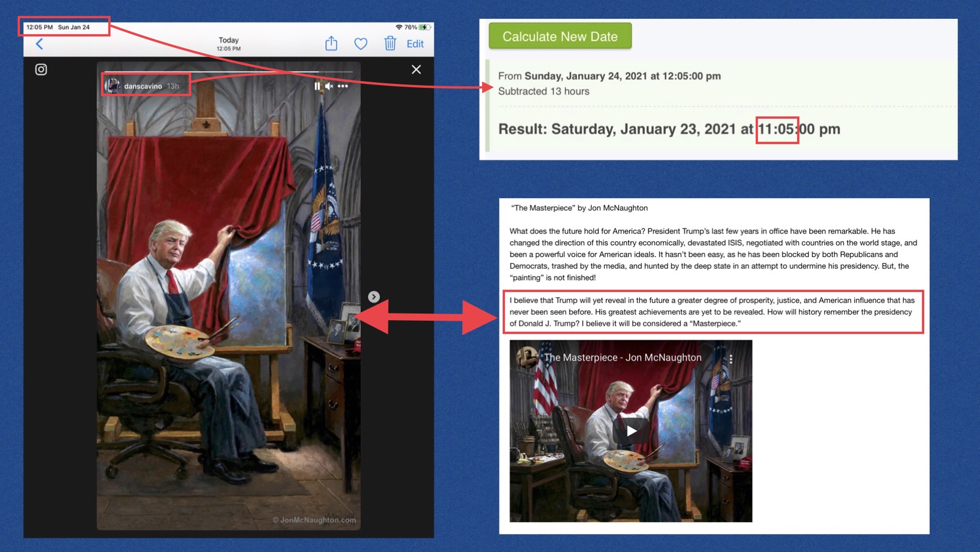This screenshot has height=552, width=980.
Task: Tap the 12:05 PM status bar clock
Action: click(40, 27)
